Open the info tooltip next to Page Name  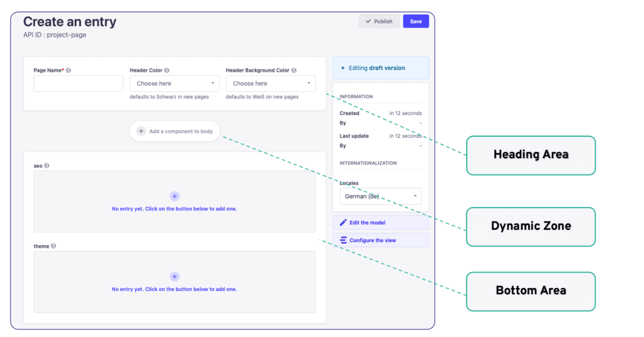[x=68, y=70]
